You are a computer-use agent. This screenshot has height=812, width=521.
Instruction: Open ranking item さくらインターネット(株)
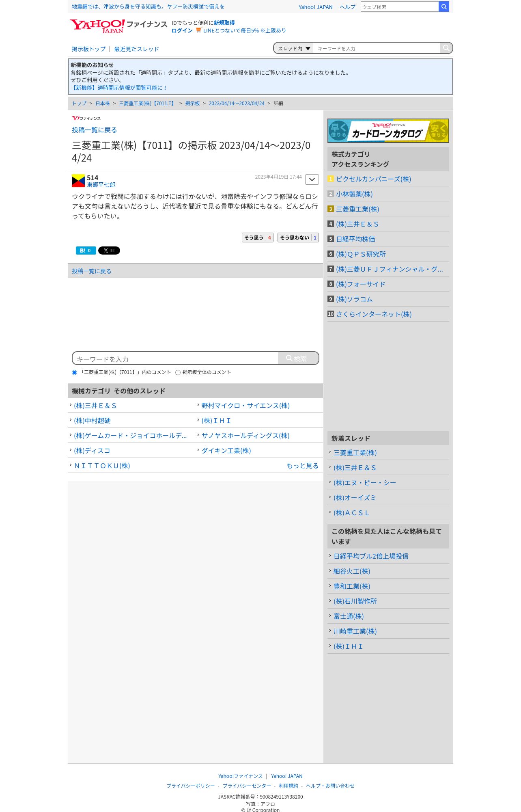point(374,314)
